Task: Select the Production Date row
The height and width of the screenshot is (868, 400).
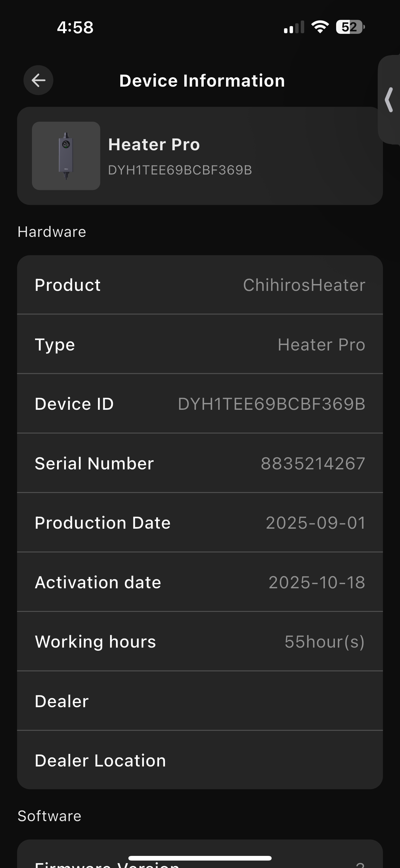Action: click(x=200, y=522)
